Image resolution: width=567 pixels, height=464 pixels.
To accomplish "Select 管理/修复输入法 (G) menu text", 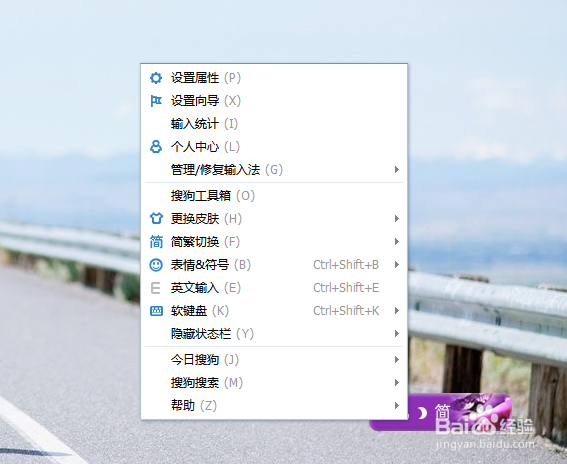I will click(x=227, y=170).
